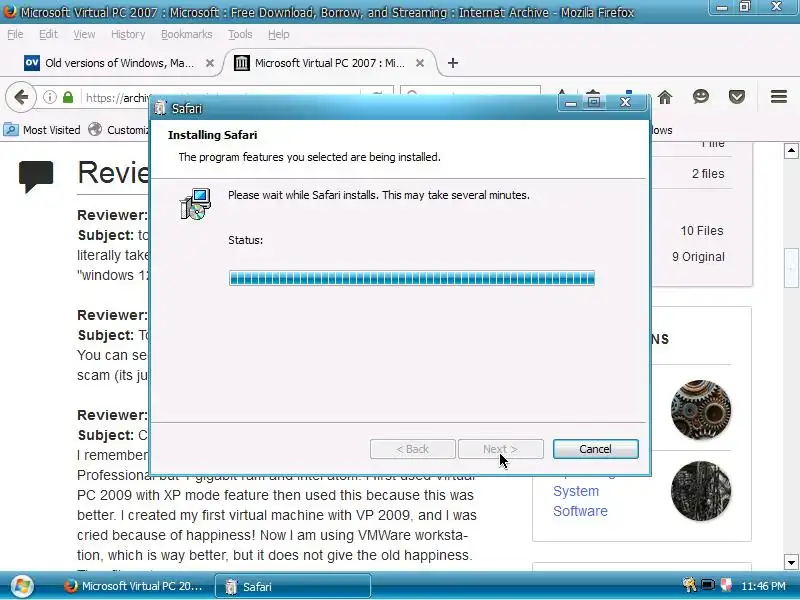The image size is (800, 600).
Task: Cancel the Safari installation
Action: [595, 449]
